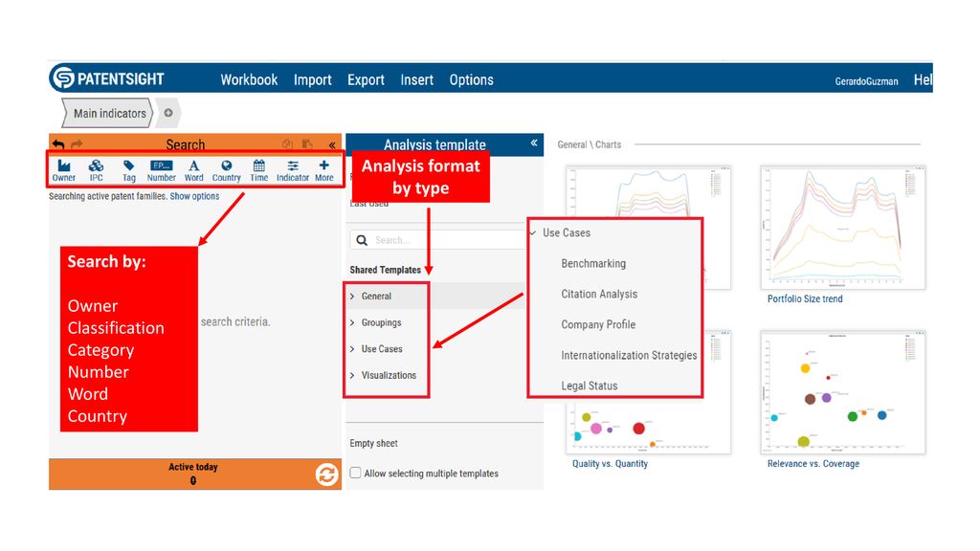
Task: Click the redo arrow in Search panel
Action: [77, 144]
